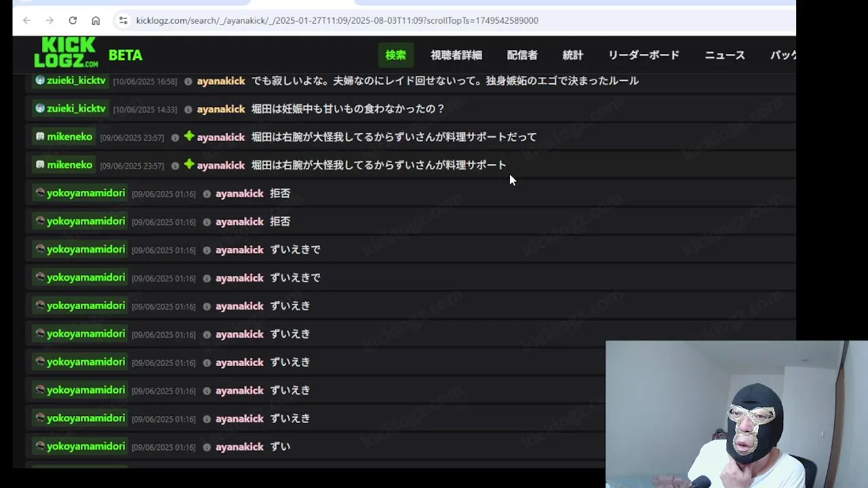Viewport: 868px width, 488px height.
Task: Open the Kick Logz logo home link
Action: (x=66, y=52)
